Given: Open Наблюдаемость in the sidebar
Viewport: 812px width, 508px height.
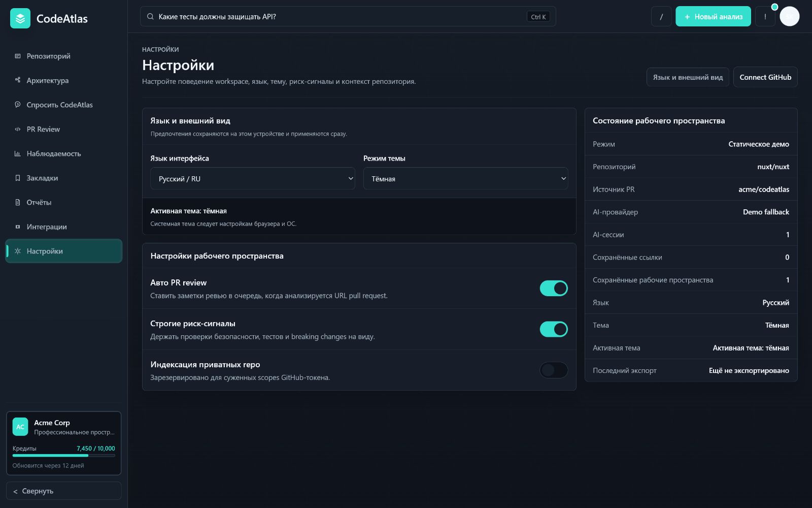Looking at the screenshot, I should coord(63,153).
